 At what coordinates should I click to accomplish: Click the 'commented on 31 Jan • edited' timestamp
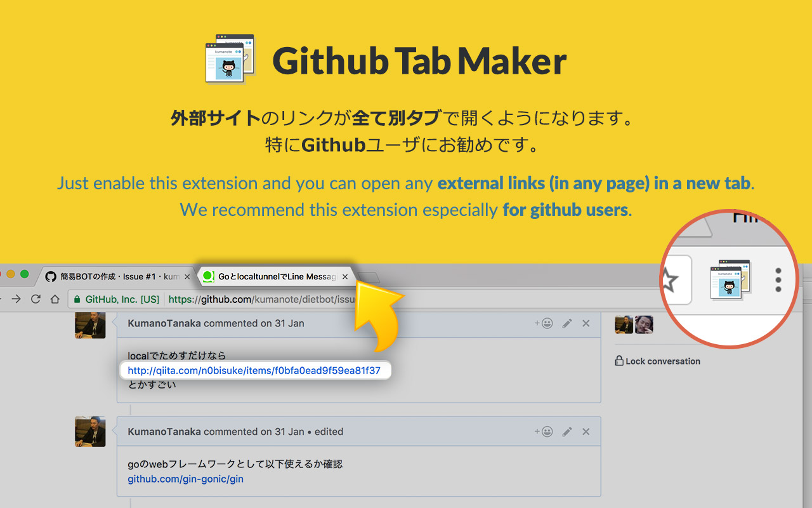click(273, 431)
